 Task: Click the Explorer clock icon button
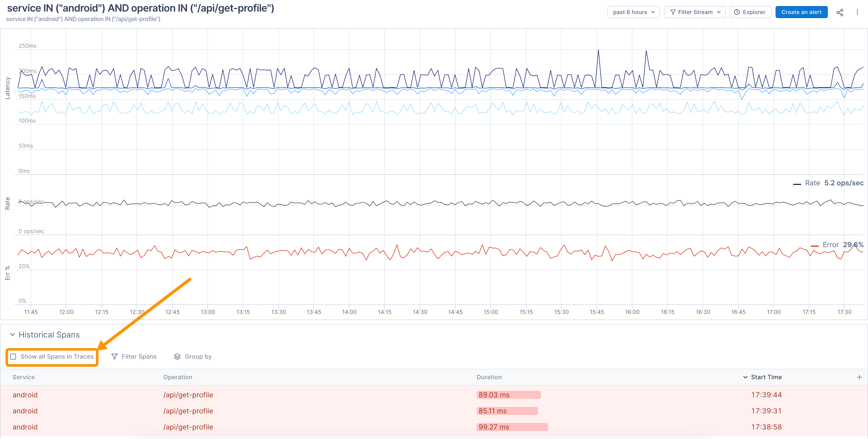tap(737, 13)
